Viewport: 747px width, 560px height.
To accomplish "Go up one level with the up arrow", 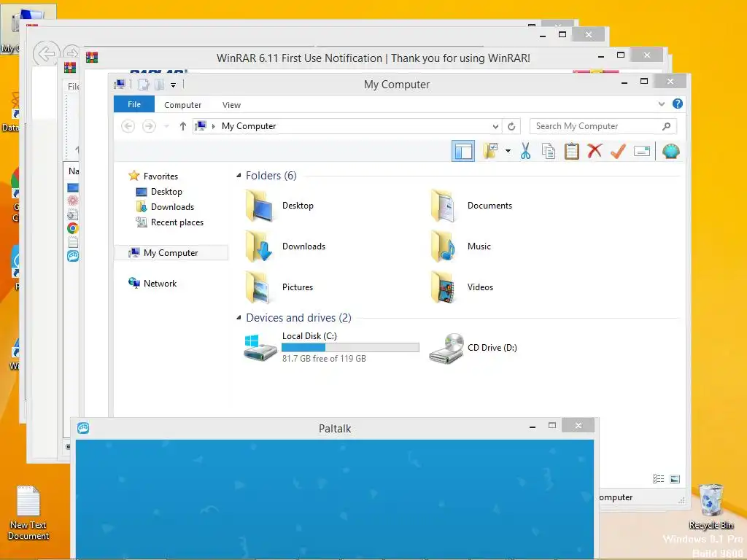I will 183,126.
